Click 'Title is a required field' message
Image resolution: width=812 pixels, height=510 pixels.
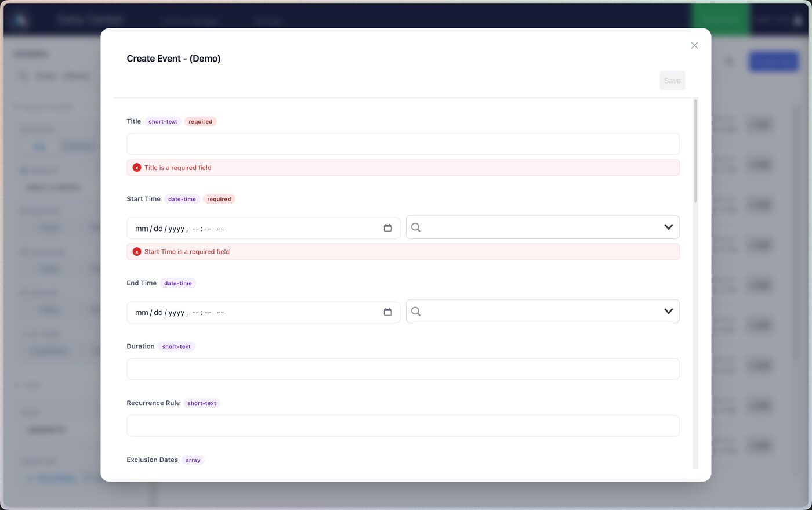(178, 168)
